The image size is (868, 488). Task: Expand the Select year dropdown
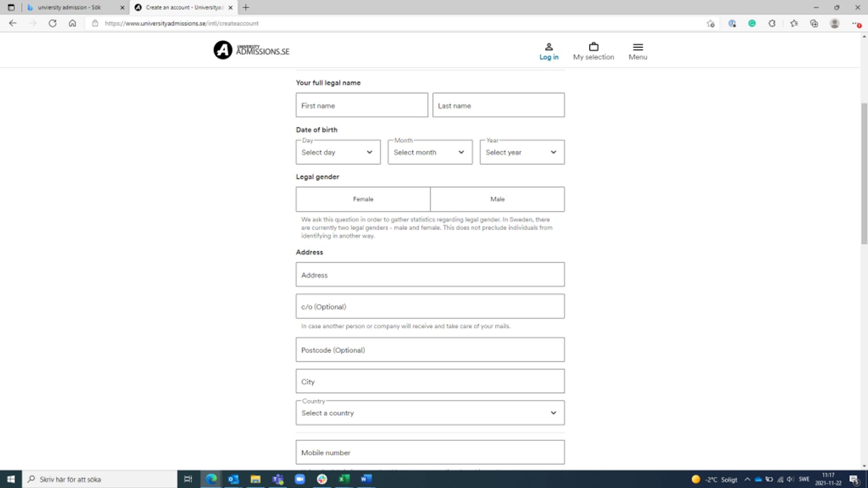tap(522, 152)
